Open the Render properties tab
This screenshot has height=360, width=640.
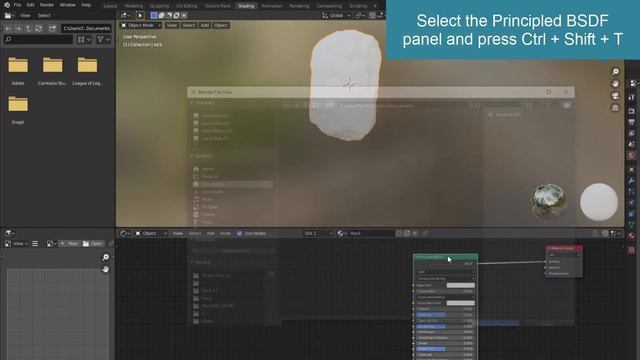click(632, 111)
